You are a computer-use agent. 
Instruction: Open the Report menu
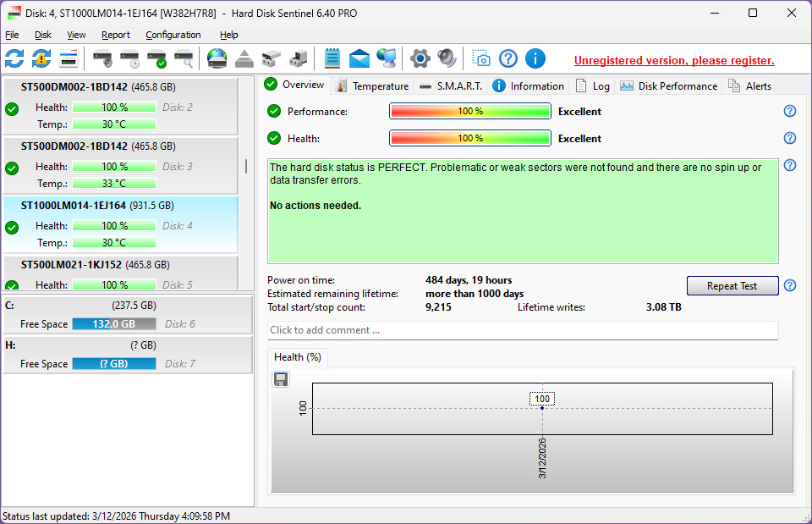pyautogui.click(x=116, y=35)
